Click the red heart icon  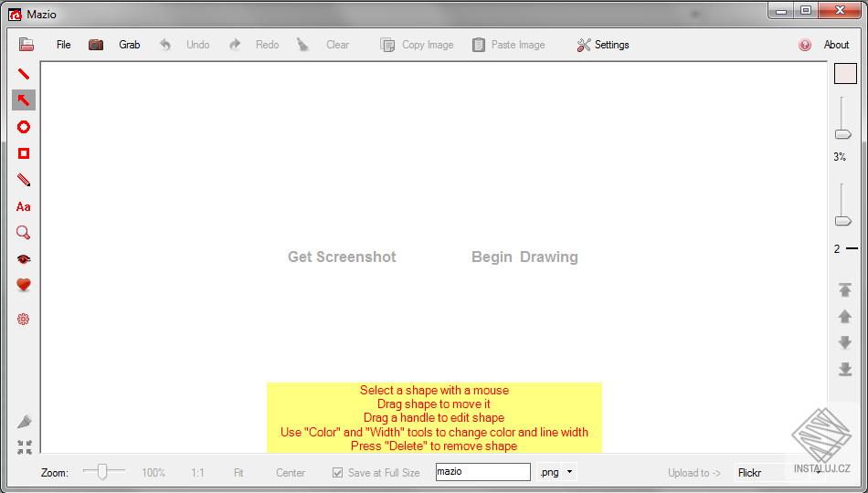23,285
